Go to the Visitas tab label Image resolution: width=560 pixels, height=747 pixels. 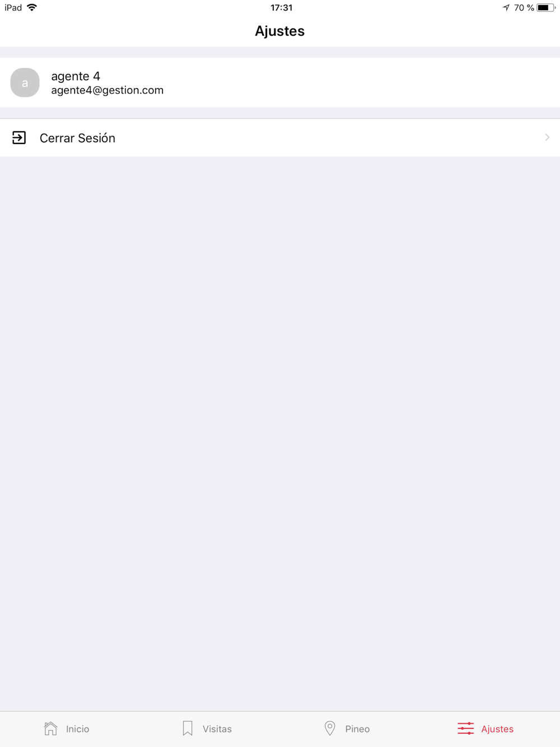click(x=217, y=729)
